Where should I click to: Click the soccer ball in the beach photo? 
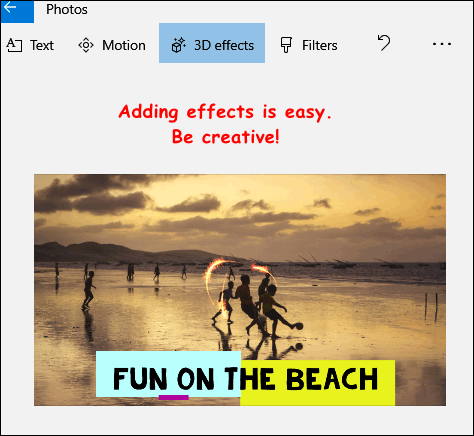click(299, 326)
